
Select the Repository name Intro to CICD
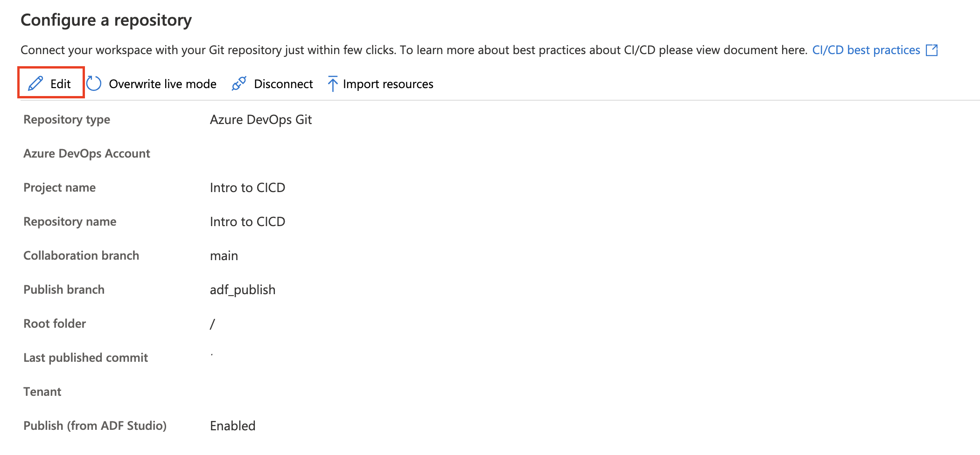248,221
